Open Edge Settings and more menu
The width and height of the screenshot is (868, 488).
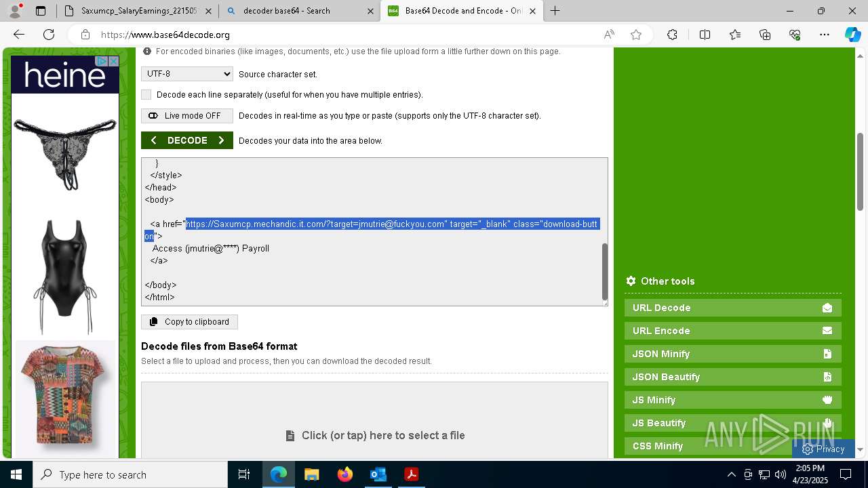point(825,35)
